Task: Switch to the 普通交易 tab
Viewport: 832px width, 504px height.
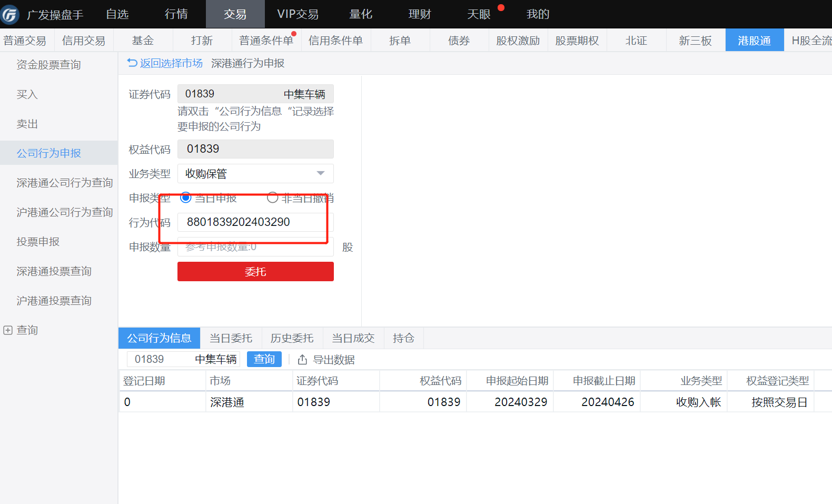Action: click(25, 41)
